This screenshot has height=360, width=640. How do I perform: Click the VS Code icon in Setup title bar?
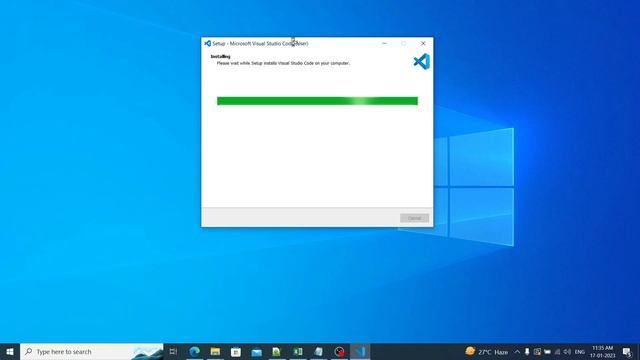tap(207, 43)
